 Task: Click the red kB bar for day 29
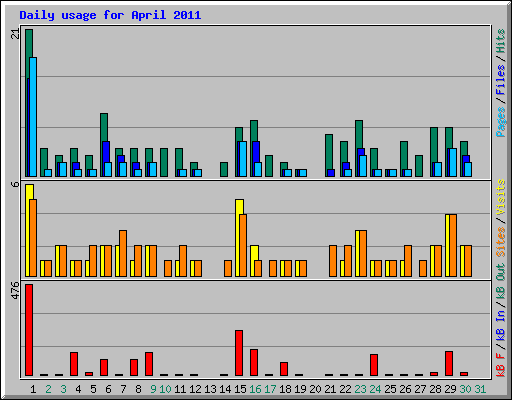tap(449, 364)
